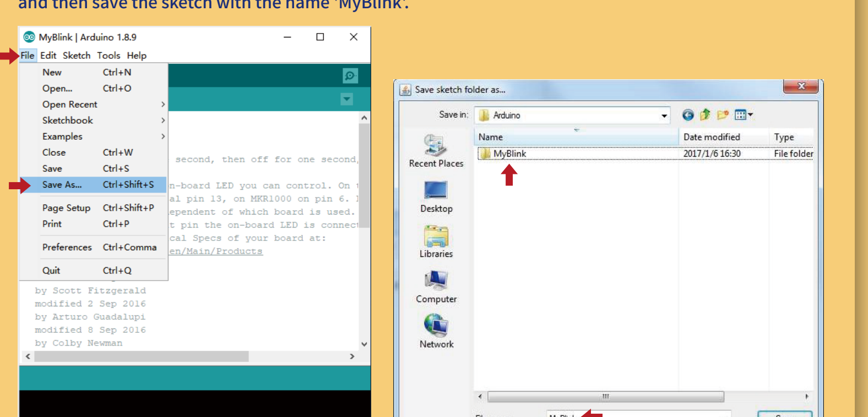
Task: Open the tab dropdown arrow in Arduino editor
Action: (346, 100)
